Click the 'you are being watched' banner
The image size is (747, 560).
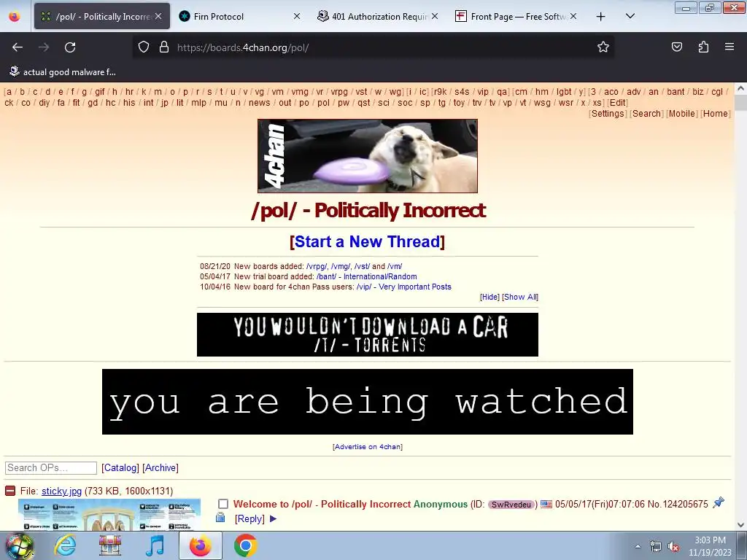(x=368, y=402)
